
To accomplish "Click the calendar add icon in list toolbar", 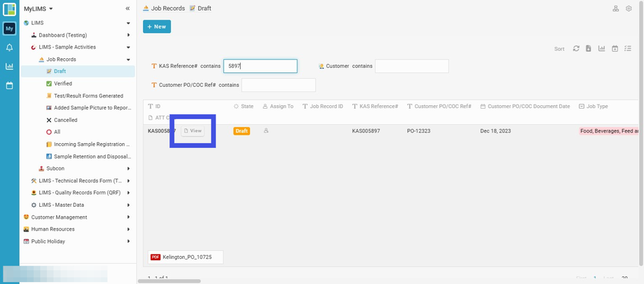I will [615, 48].
